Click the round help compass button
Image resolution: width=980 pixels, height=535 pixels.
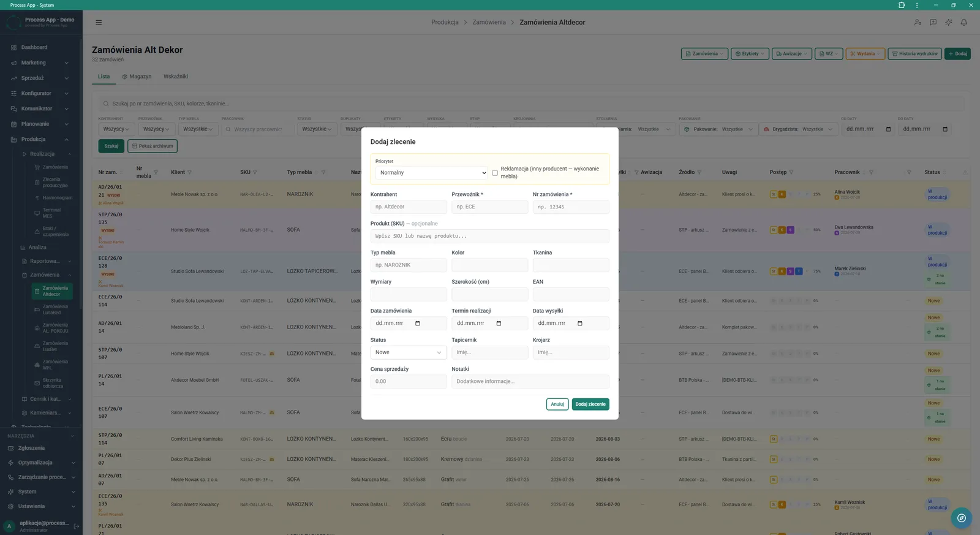tap(962, 518)
